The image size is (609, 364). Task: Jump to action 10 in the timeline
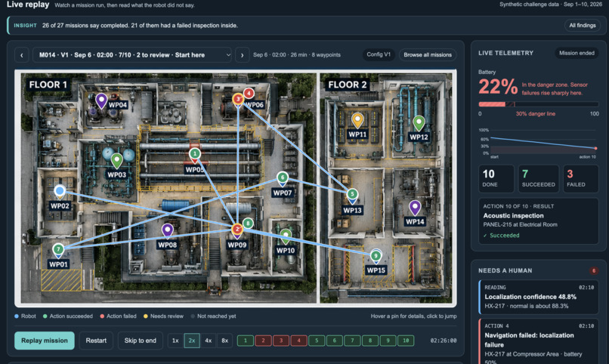(406, 341)
